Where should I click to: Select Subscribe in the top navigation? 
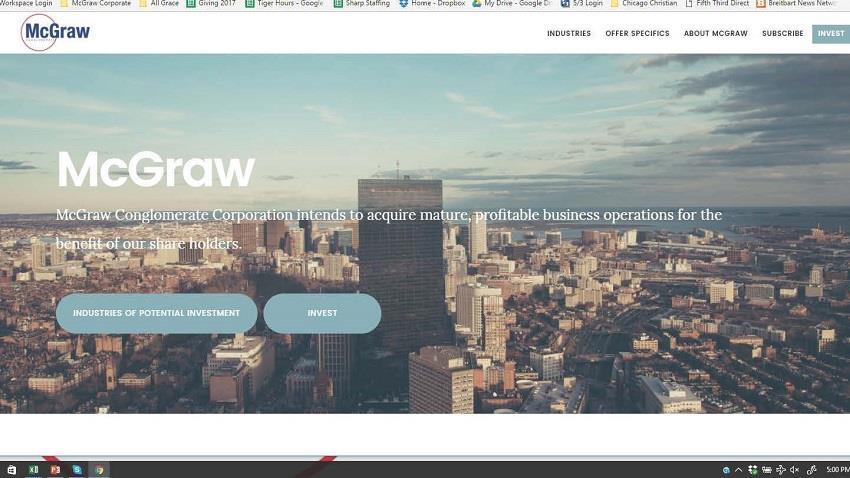[782, 34]
